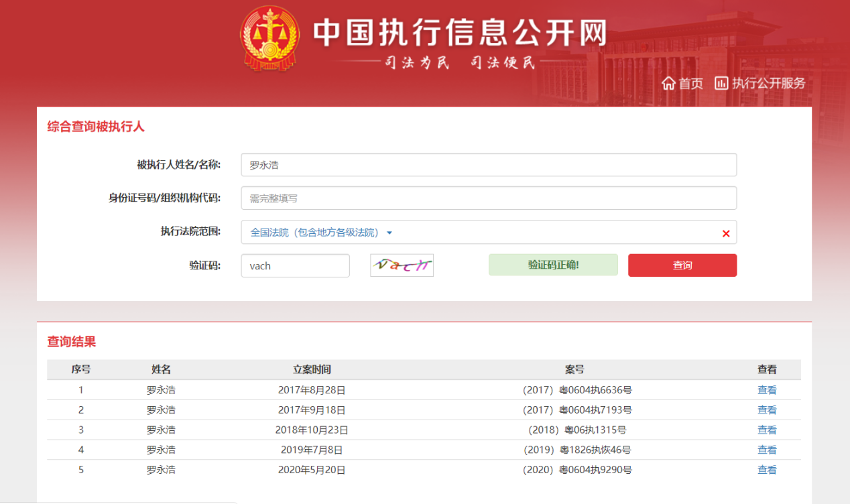Clear court scope with the red X
850x504 pixels.
726,233
